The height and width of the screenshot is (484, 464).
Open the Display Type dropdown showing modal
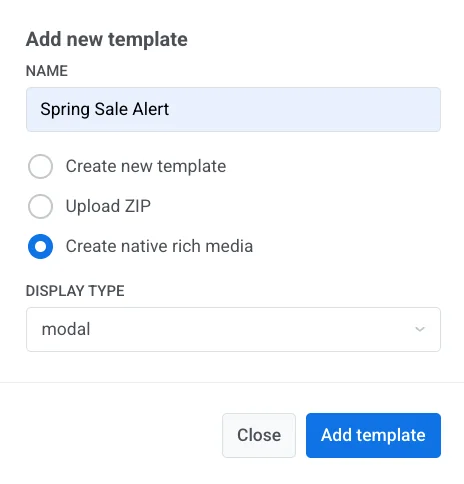click(x=233, y=329)
